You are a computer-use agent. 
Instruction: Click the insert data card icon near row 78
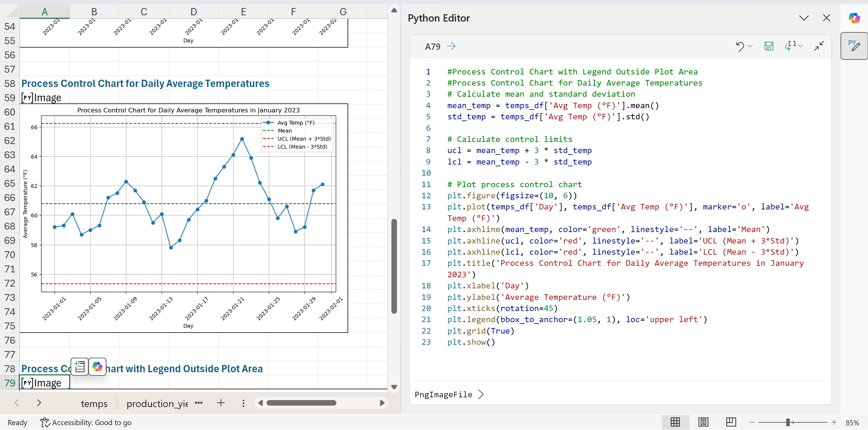tap(80, 367)
